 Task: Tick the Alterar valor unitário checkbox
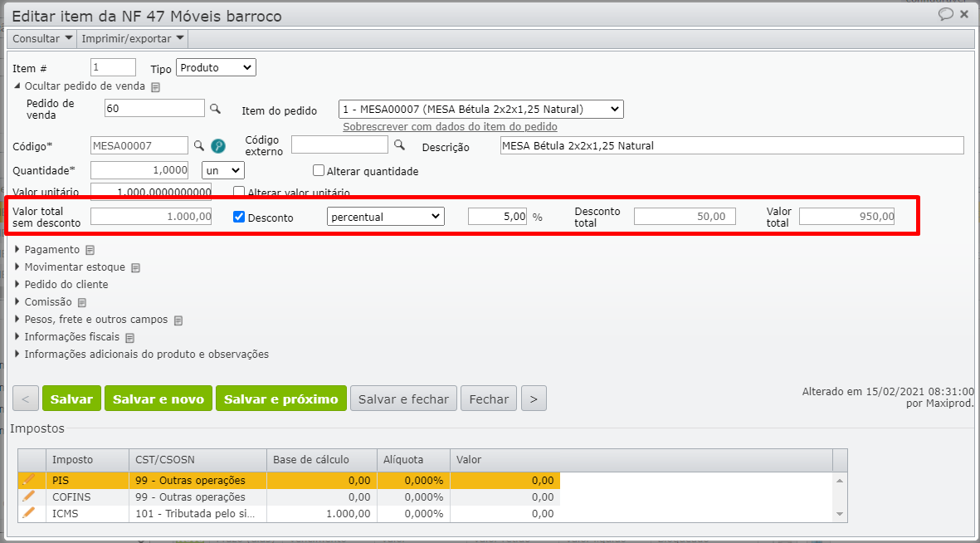pyautogui.click(x=239, y=193)
